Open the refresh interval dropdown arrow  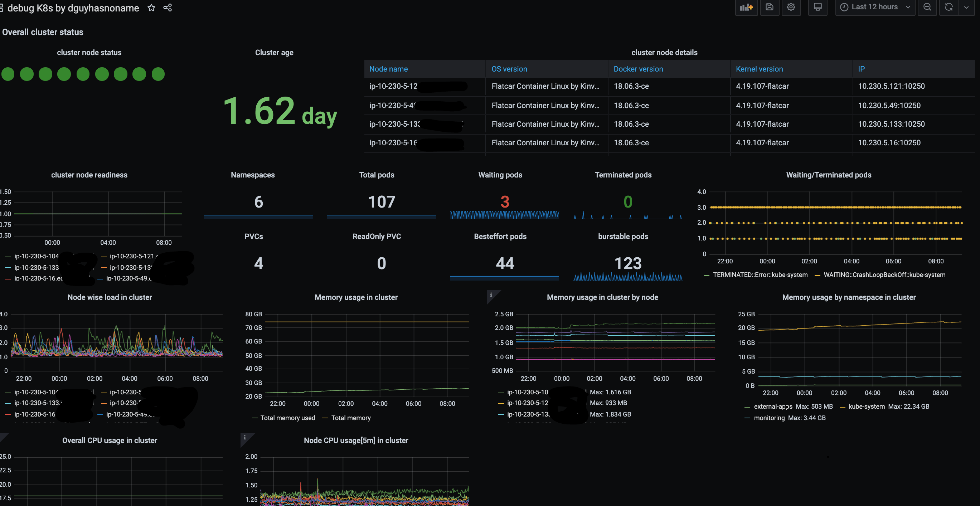tap(966, 7)
